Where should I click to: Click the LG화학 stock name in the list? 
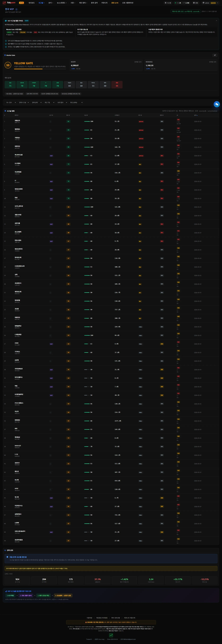click(x=17, y=523)
